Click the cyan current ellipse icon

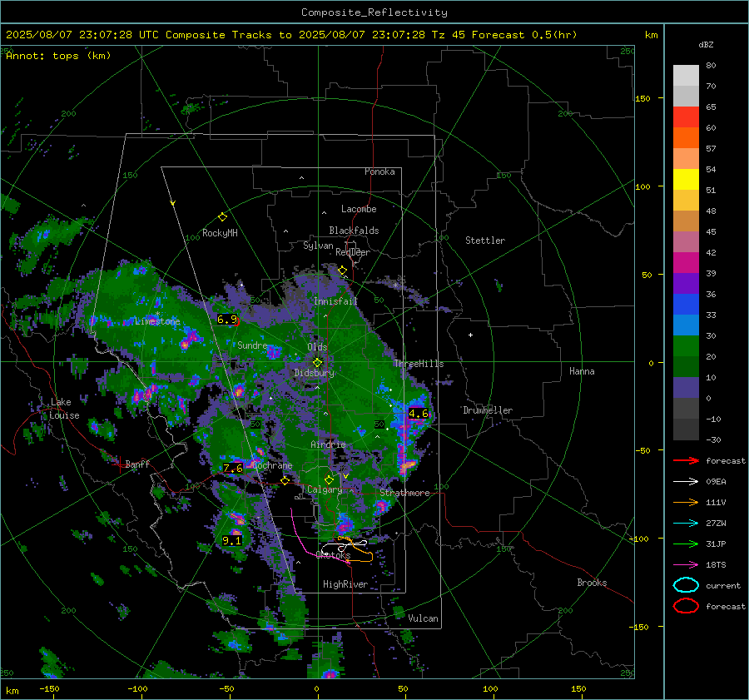(x=686, y=585)
